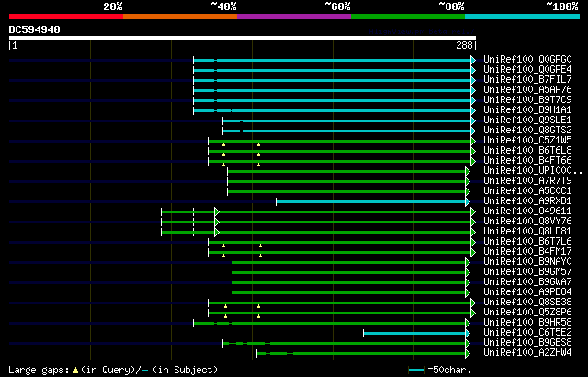Click the arrowhead ending the B9GM57 alignment

(468, 273)
